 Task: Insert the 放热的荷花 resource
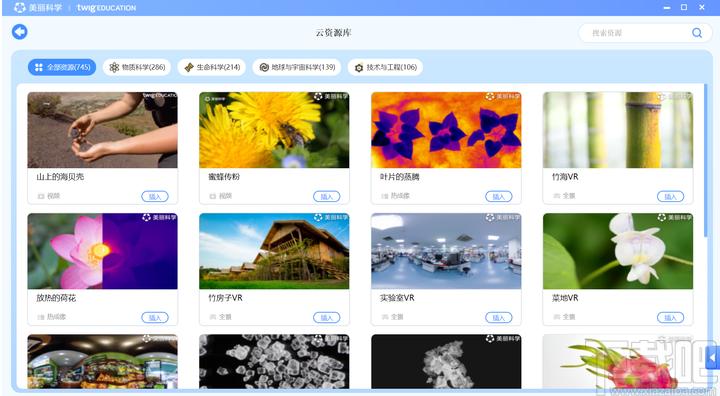(x=155, y=317)
